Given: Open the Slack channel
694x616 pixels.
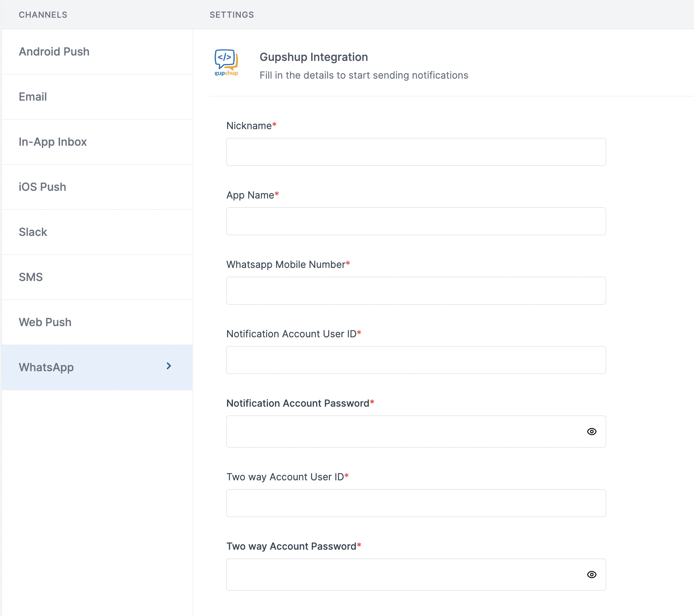Looking at the screenshot, I should click(x=97, y=232).
